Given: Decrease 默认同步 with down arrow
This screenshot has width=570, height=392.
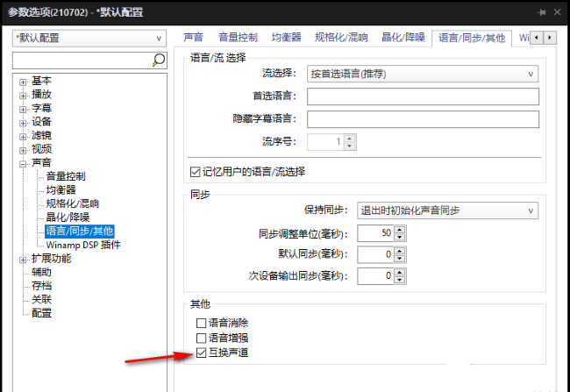Looking at the screenshot, I should click(400, 258).
